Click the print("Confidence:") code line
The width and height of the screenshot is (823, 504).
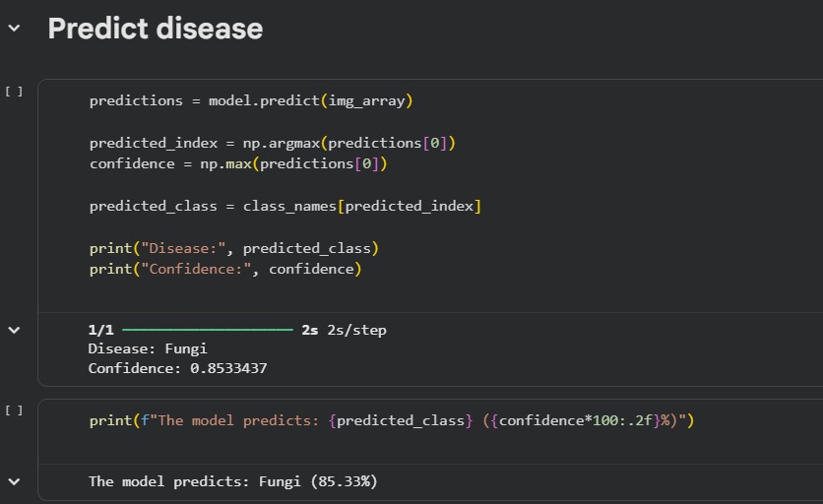(225, 269)
